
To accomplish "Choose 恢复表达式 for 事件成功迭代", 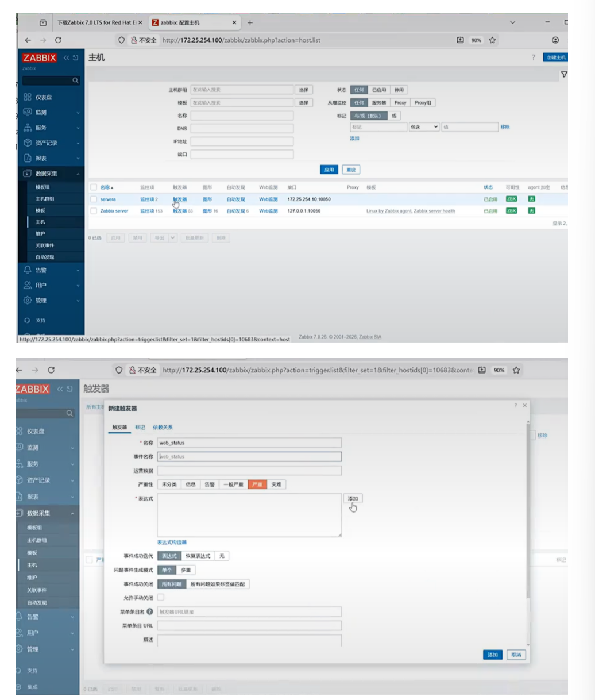I will click(198, 556).
